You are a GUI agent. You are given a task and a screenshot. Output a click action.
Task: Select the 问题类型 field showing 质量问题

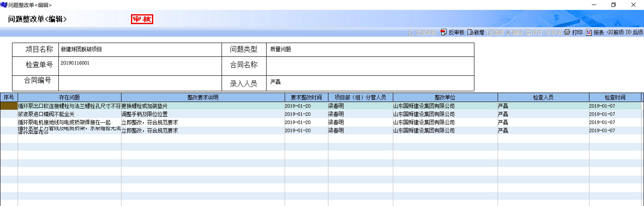(x=370, y=49)
